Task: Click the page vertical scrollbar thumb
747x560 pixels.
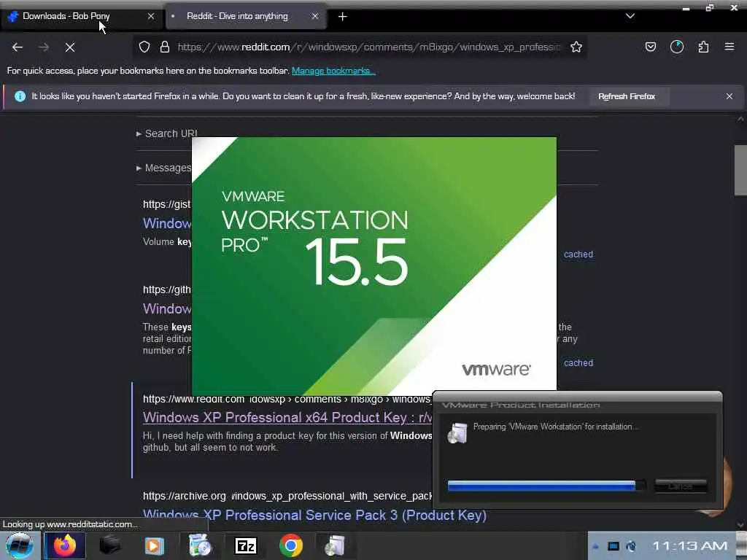Action: pyautogui.click(x=740, y=171)
